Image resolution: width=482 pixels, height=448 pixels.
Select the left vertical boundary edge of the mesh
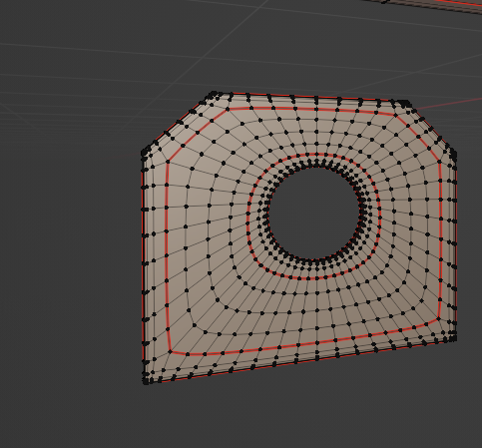click(144, 266)
